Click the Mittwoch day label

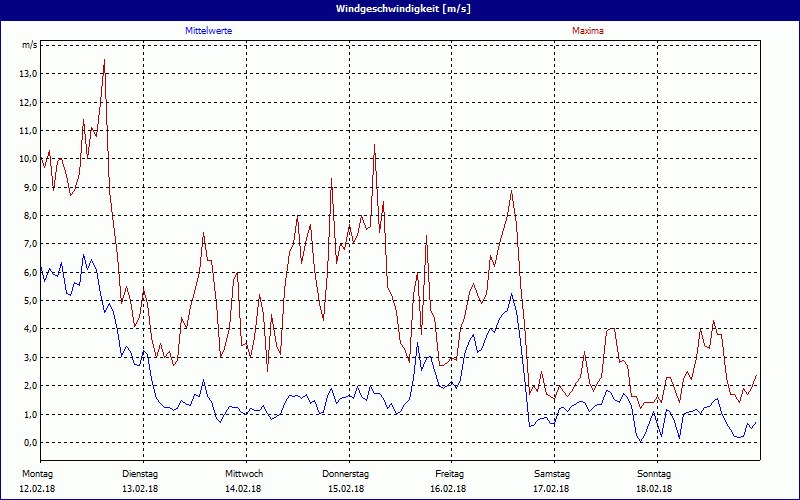(x=244, y=473)
